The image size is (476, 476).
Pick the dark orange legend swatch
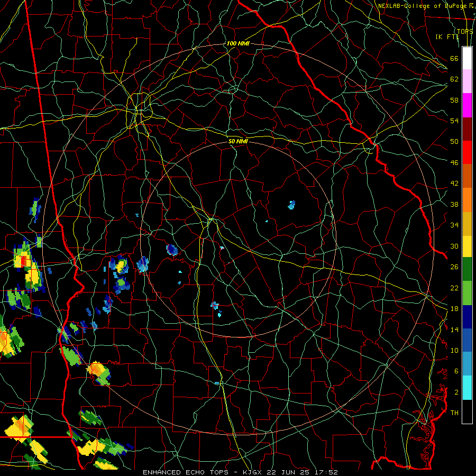tap(467, 176)
